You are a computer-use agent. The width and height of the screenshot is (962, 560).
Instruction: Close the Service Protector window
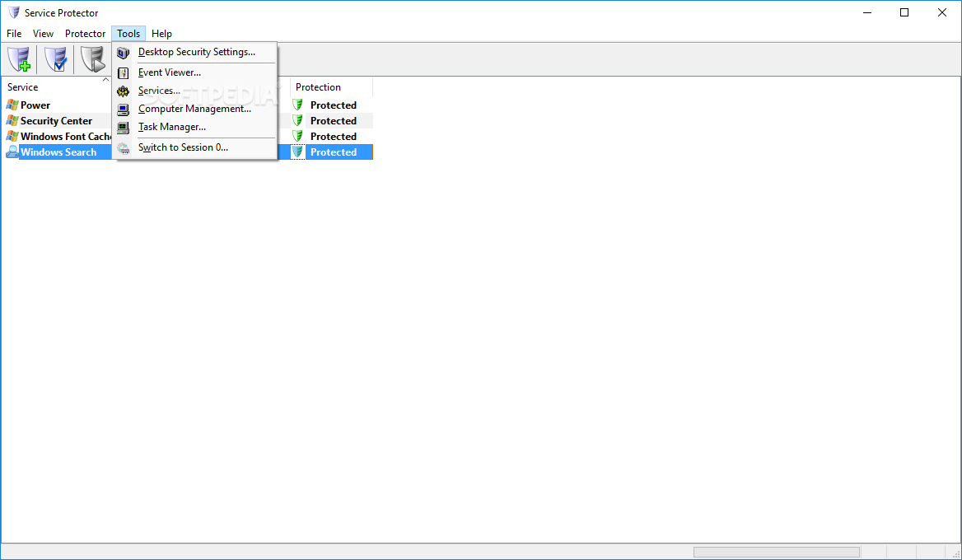[x=942, y=12]
